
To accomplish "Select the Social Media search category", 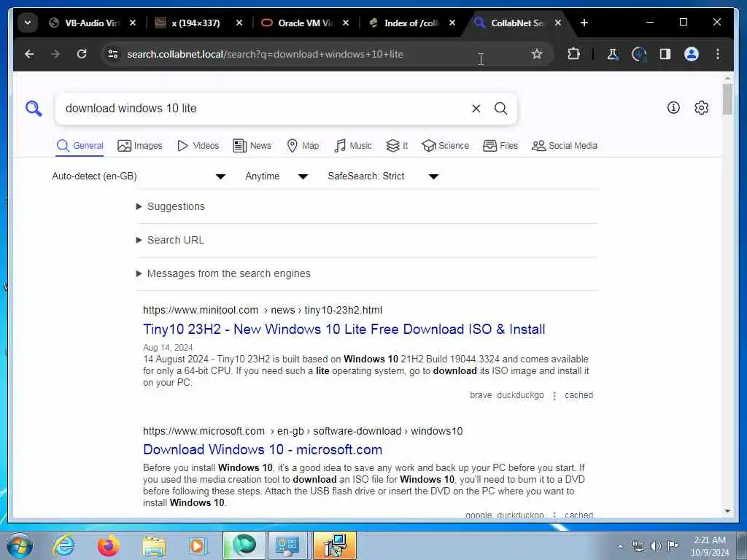I will [564, 146].
